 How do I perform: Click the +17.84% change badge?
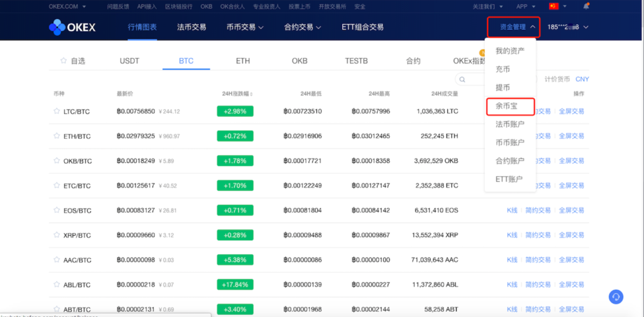coord(235,285)
